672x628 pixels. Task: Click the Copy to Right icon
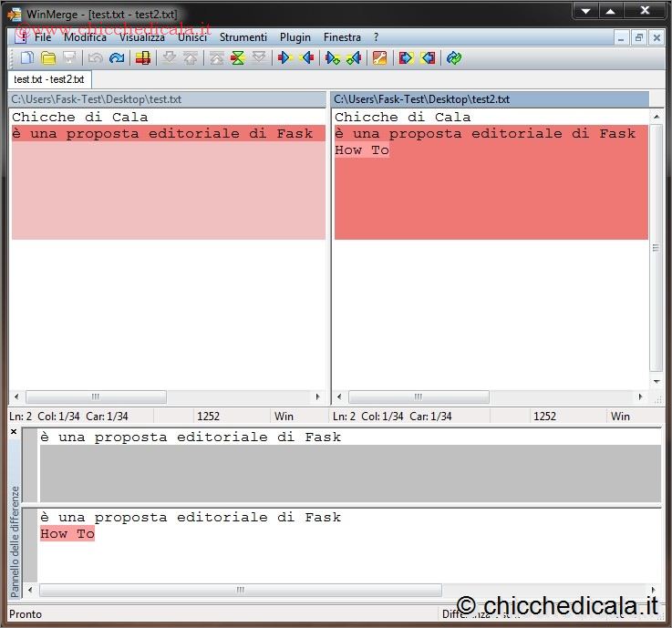coord(284,58)
